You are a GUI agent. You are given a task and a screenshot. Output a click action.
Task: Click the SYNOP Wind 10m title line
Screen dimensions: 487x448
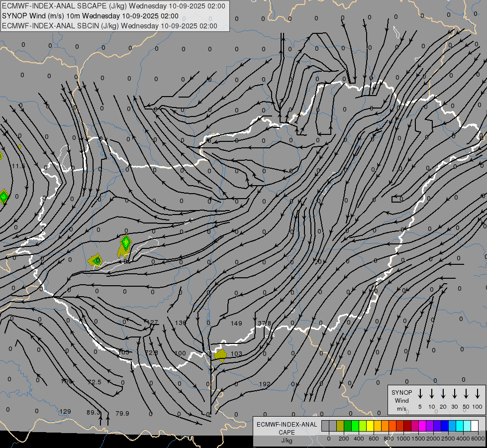pyautogui.click(x=90, y=16)
